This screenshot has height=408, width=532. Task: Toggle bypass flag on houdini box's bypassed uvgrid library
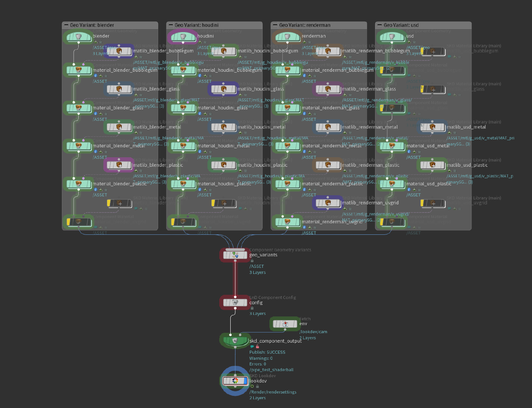tap(213, 203)
